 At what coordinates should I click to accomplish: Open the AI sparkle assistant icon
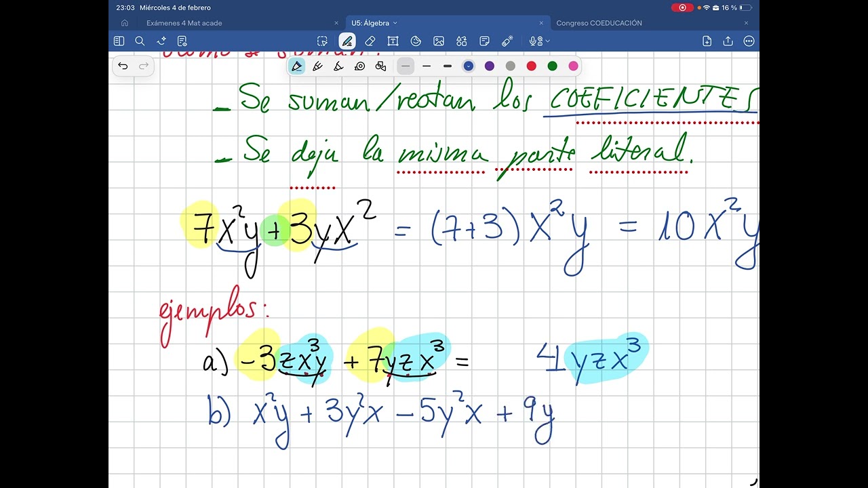(x=161, y=41)
